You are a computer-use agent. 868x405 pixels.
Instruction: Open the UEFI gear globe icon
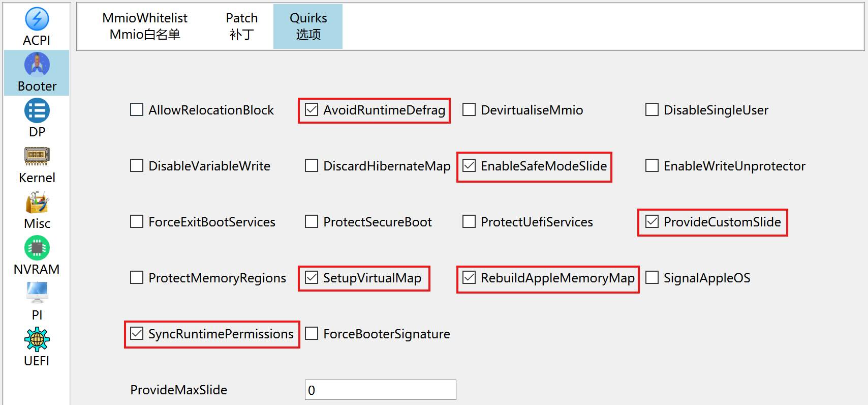pos(37,339)
